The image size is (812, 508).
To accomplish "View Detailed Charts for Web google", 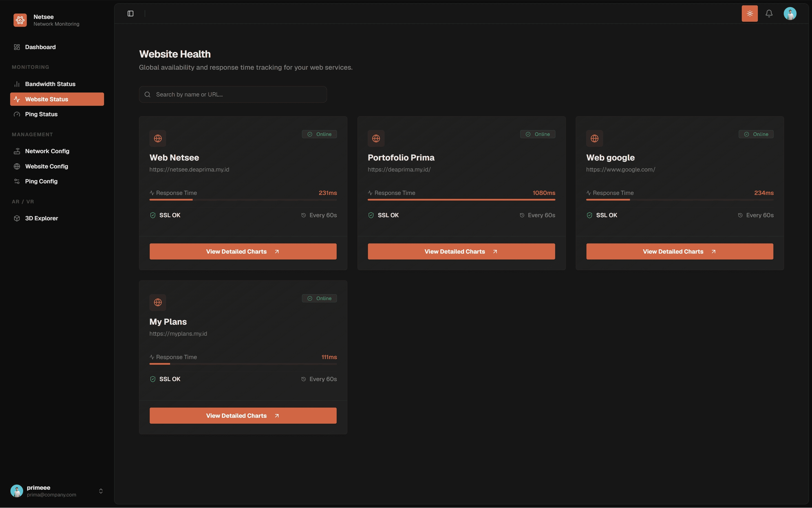I will tap(680, 251).
